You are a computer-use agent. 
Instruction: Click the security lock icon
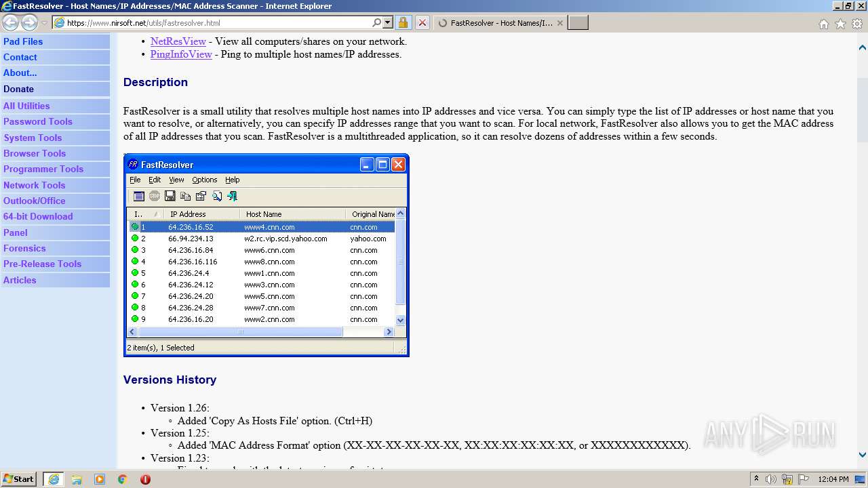pos(403,22)
